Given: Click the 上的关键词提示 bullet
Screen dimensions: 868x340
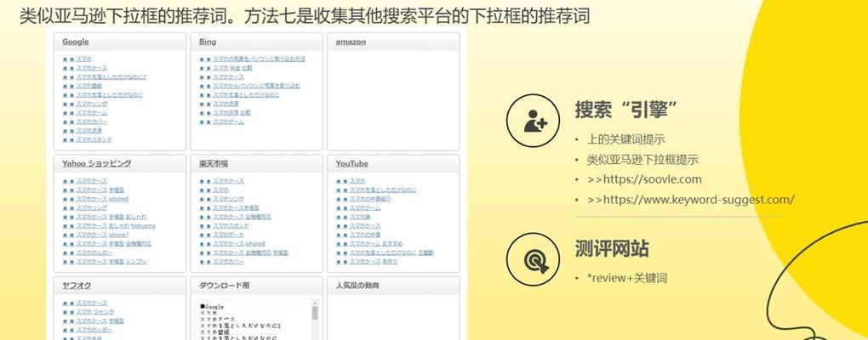Looking at the screenshot, I should point(626,139).
